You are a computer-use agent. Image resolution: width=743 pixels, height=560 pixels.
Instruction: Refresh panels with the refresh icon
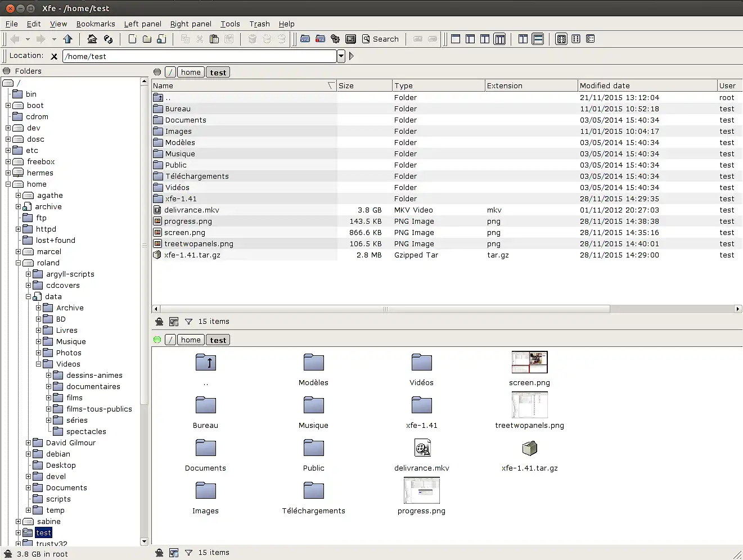pyautogui.click(x=108, y=39)
